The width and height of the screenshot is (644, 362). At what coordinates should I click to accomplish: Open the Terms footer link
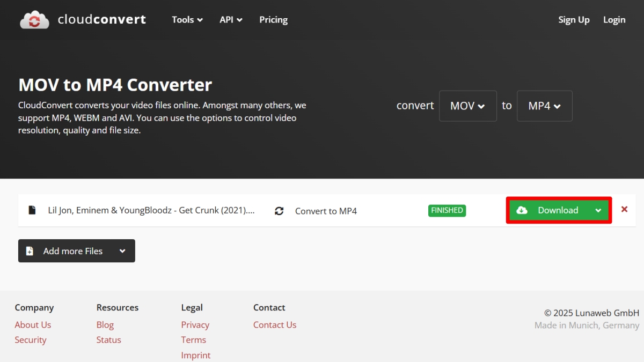(x=194, y=339)
